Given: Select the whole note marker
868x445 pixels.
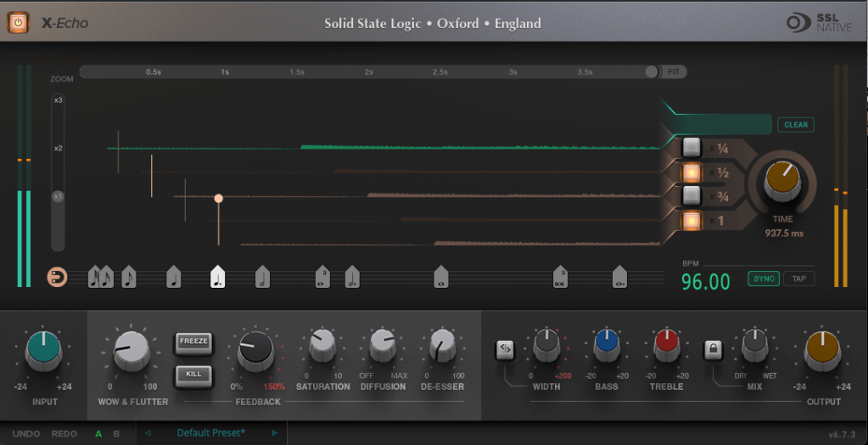Looking at the screenshot, I should (x=440, y=277).
